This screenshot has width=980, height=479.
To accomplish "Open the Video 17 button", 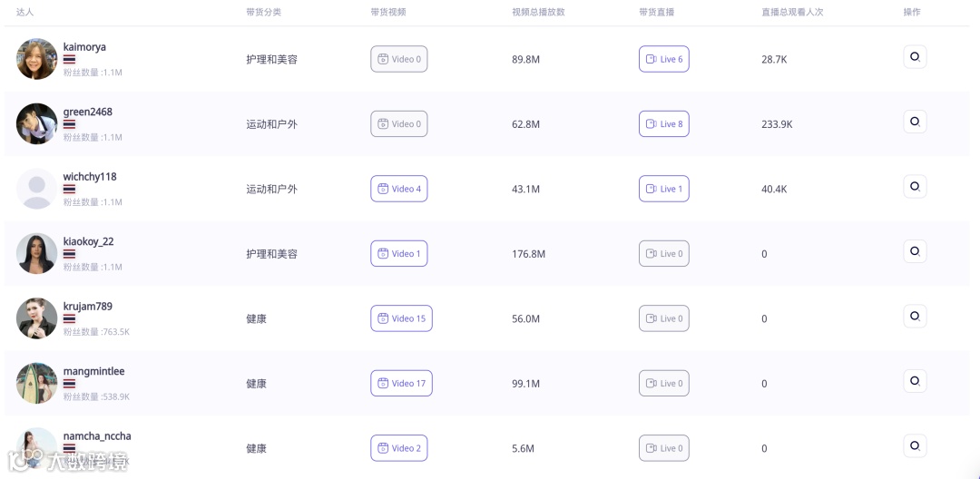I will point(401,384).
